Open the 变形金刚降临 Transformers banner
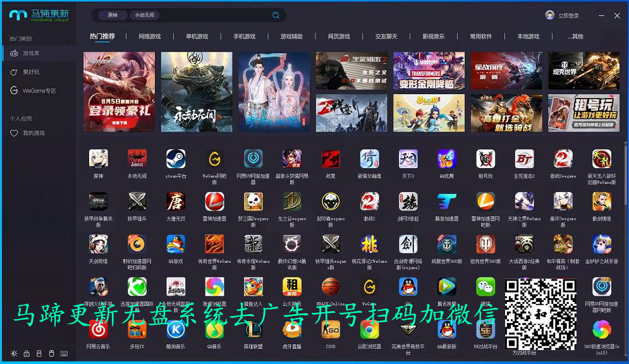Image resolution: width=629 pixels, height=364 pixels. pyautogui.click(x=429, y=71)
